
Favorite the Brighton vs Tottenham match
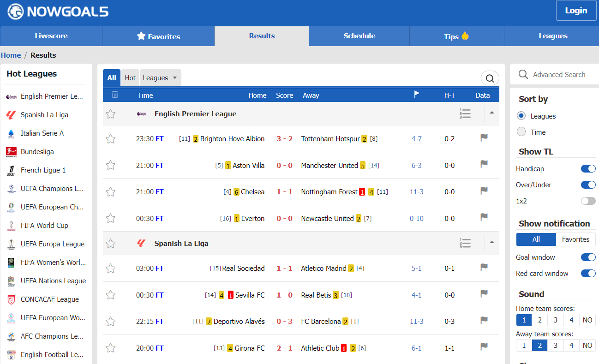click(x=111, y=139)
